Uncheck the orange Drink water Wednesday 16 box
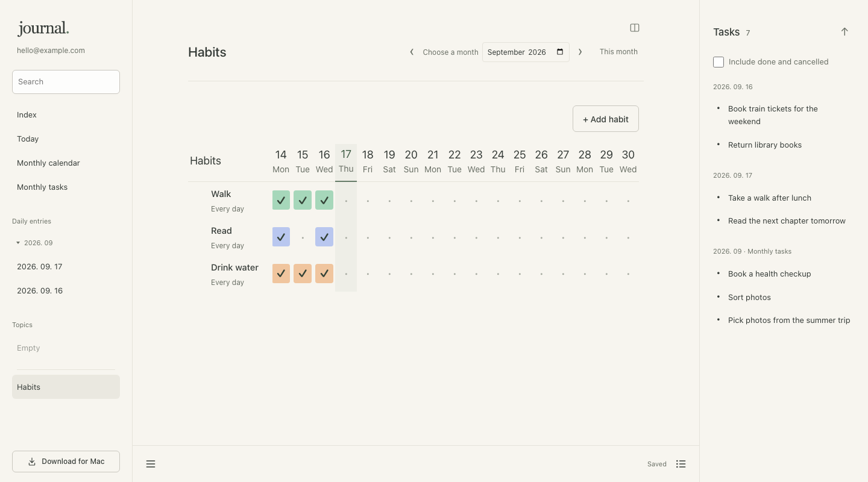868x482 pixels. (x=324, y=274)
